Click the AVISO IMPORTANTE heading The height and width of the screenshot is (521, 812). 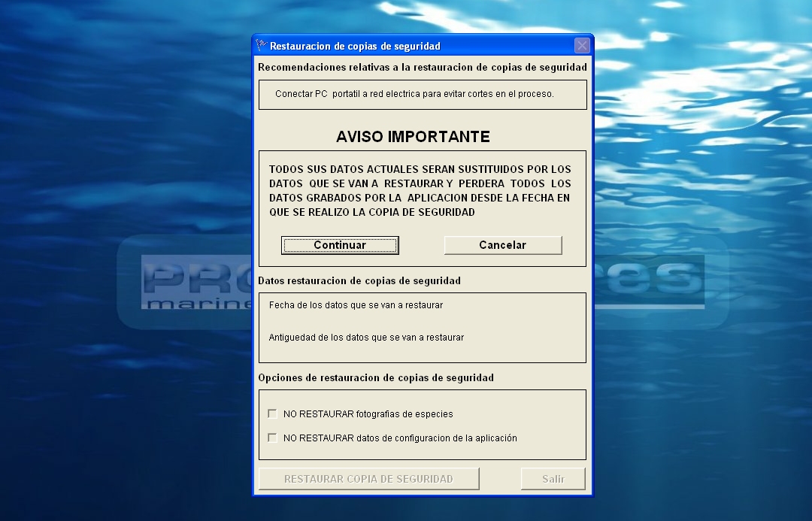pos(413,137)
